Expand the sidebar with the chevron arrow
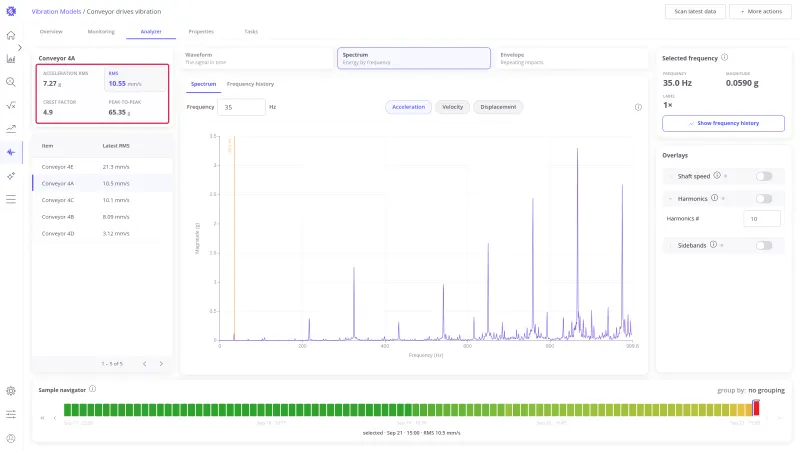This screenshot has width=800, height=450. pos(20,47)
